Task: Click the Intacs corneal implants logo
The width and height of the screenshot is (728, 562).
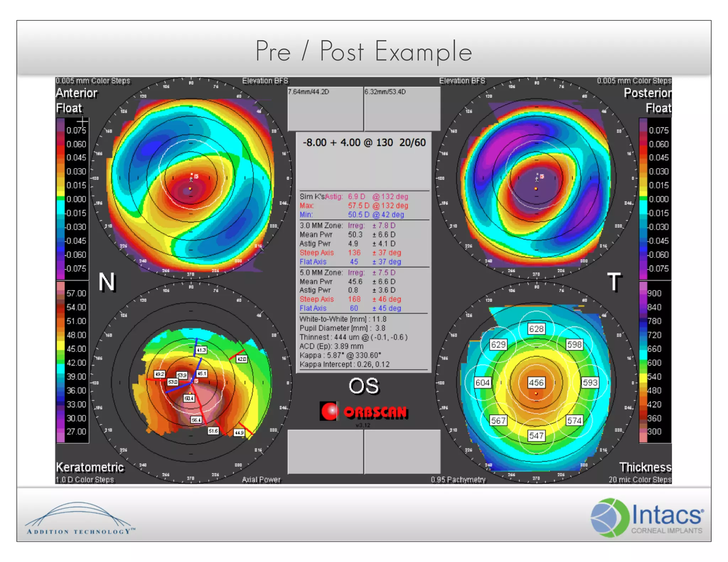Action: point(647,518)
